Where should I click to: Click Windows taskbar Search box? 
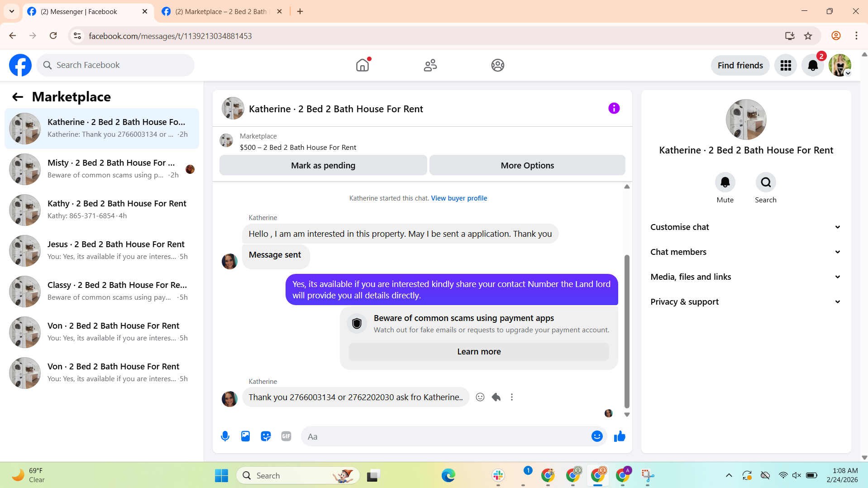[x=298, y=475]
